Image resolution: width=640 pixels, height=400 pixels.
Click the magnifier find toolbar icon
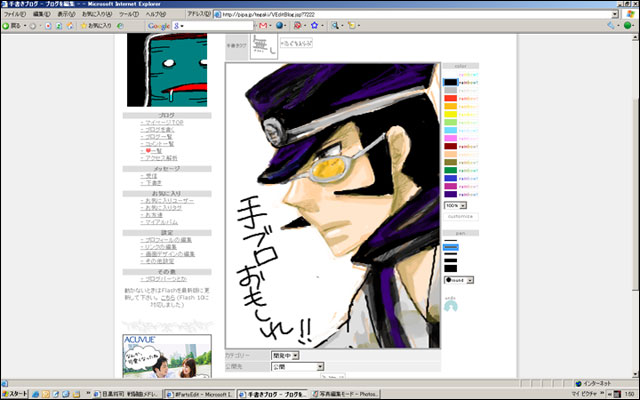coord(335,26)
